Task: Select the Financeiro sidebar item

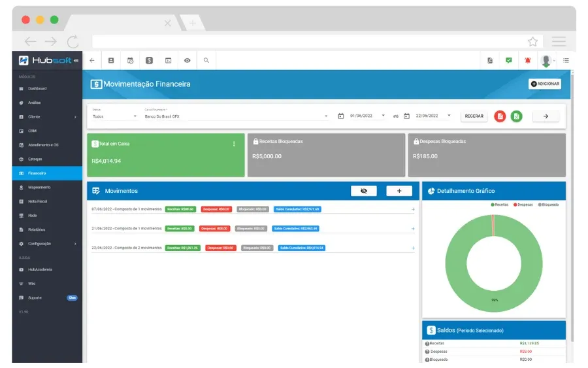Action: 47,173
